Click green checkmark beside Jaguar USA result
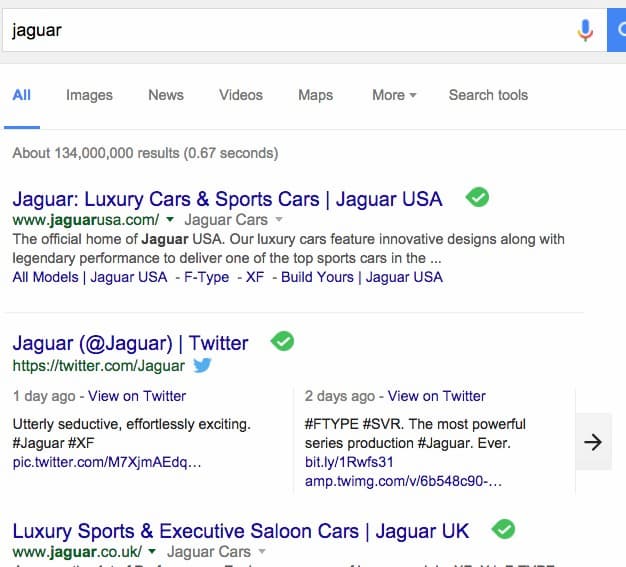626x567 pixels. pyautogui.click(x=477, y=197)
